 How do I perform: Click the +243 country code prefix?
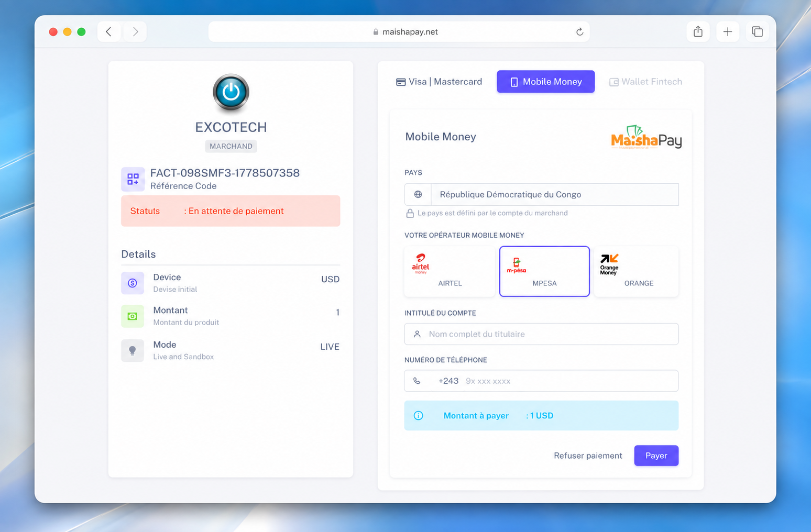[x=448, y=381]
